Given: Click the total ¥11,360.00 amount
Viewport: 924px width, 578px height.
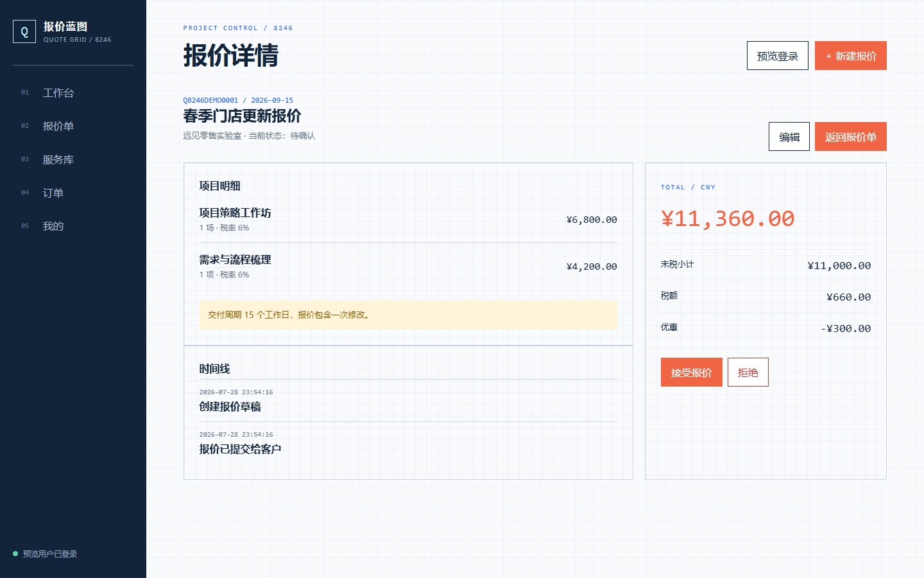Looking at the screenshot, I should point(728,218).
